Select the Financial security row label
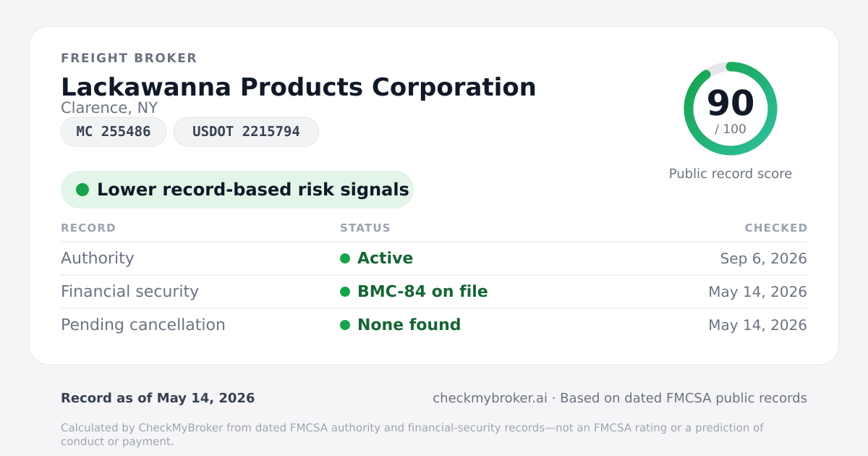The width and height of the screenshot is (868, 456). click(129, 292)
